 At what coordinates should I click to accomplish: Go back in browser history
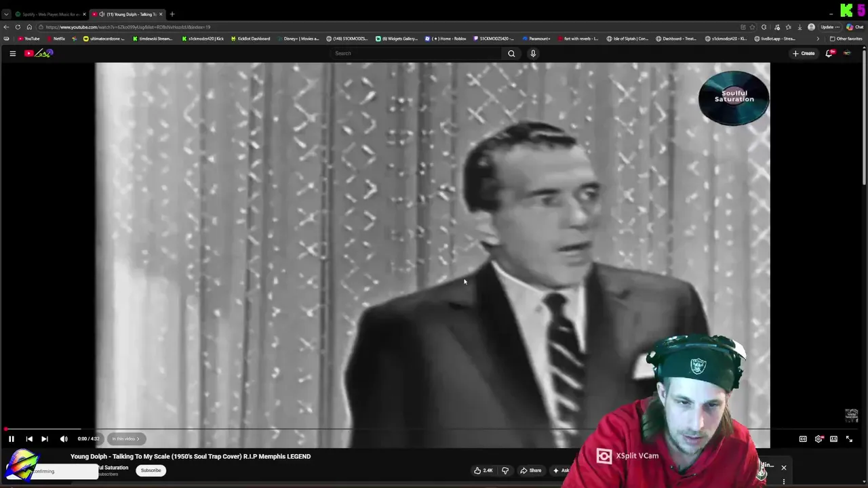tap(6, 27)
